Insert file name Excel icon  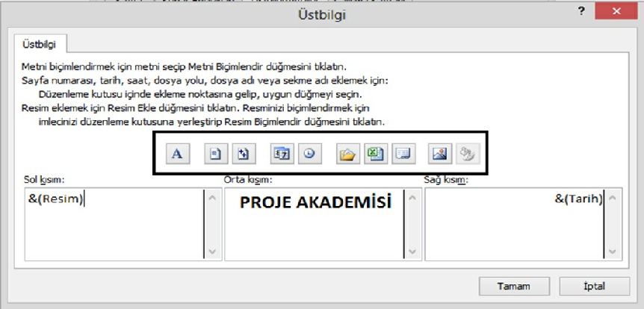(375, 154)
